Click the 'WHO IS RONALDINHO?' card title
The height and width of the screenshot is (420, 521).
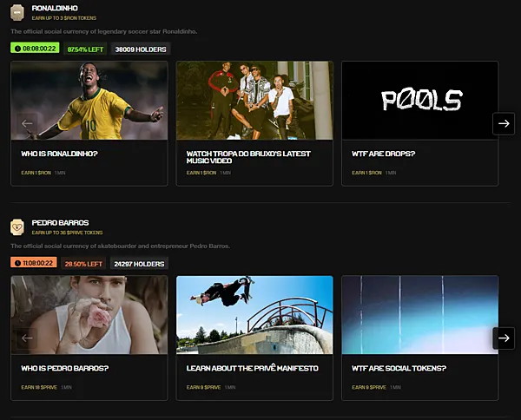[x=59, y=154]
